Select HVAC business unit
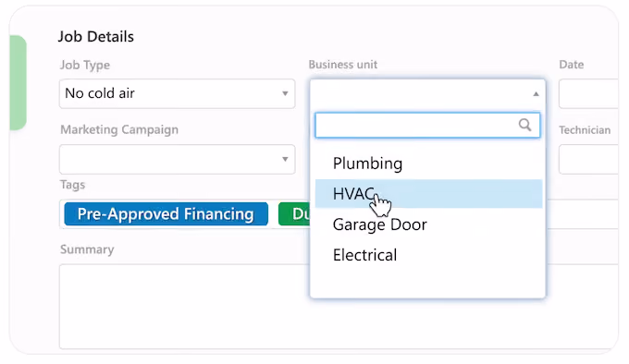Screen dimensions: 629x364 pos(428,194)
